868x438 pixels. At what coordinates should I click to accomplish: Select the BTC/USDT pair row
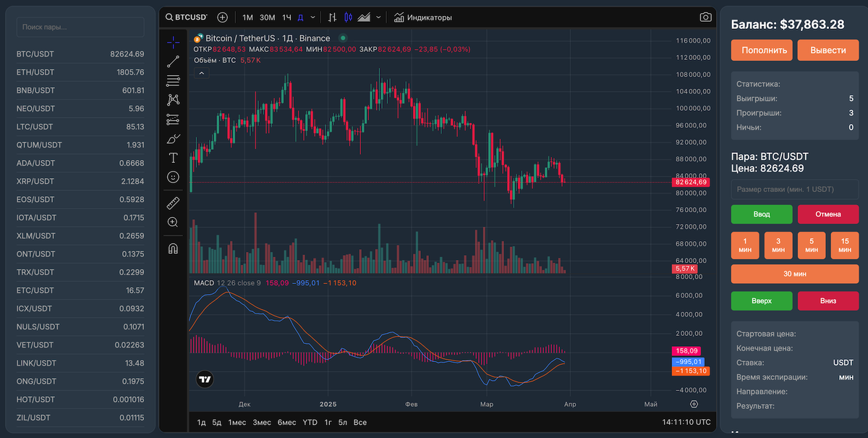coord(80,54)
